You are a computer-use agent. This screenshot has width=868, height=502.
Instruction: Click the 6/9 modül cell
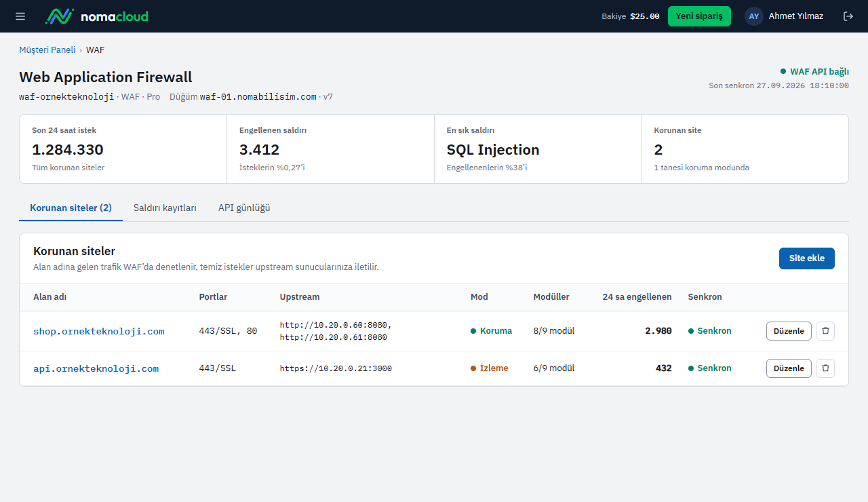click(554, 368)
